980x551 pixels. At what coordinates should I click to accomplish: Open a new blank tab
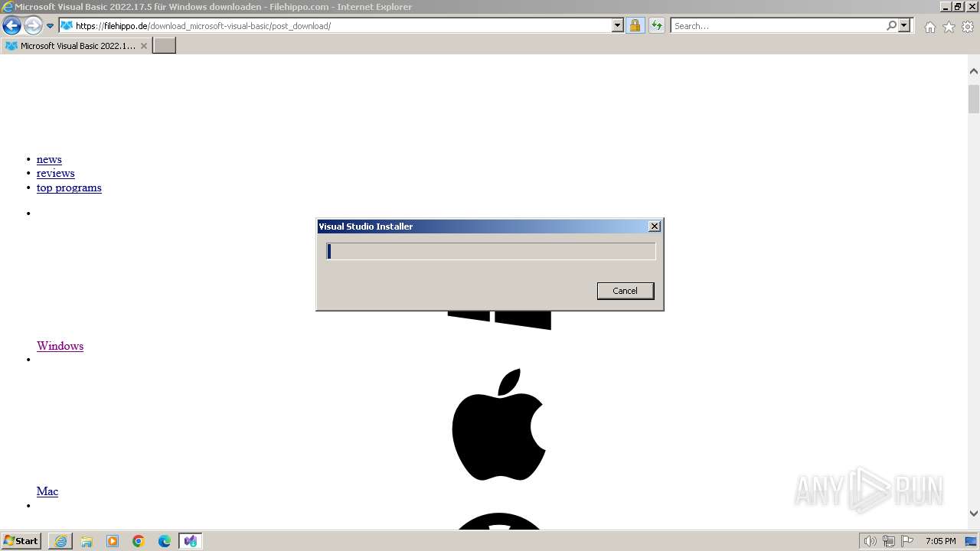pyautogui.click(x=165, y=46)
